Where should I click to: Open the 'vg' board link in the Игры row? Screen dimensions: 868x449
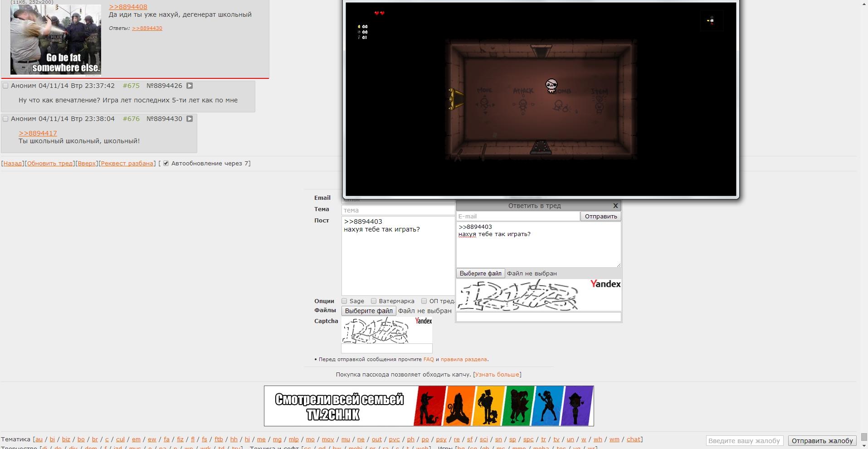(x=576, y=448)
